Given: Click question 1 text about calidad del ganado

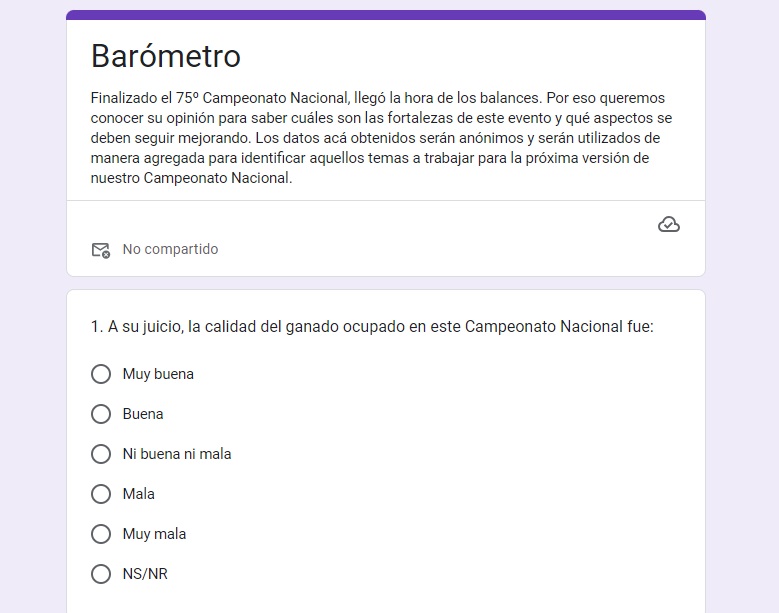Looking at the screenshot, I should (x=372, y=326).
